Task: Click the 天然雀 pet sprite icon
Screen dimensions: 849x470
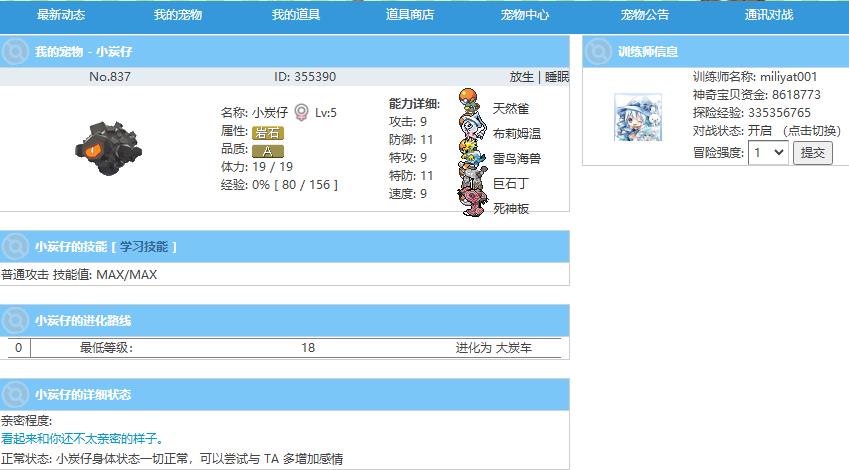Action: (x=470, y=103)
